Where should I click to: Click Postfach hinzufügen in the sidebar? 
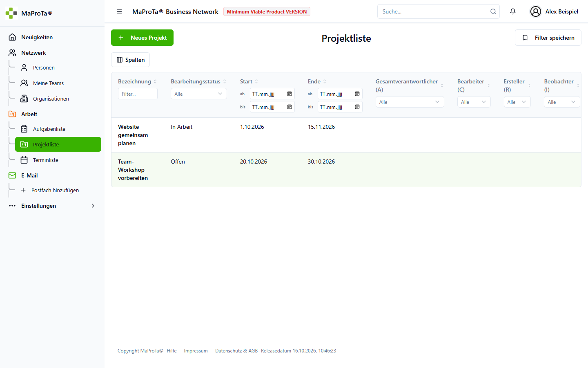point(58,190)
